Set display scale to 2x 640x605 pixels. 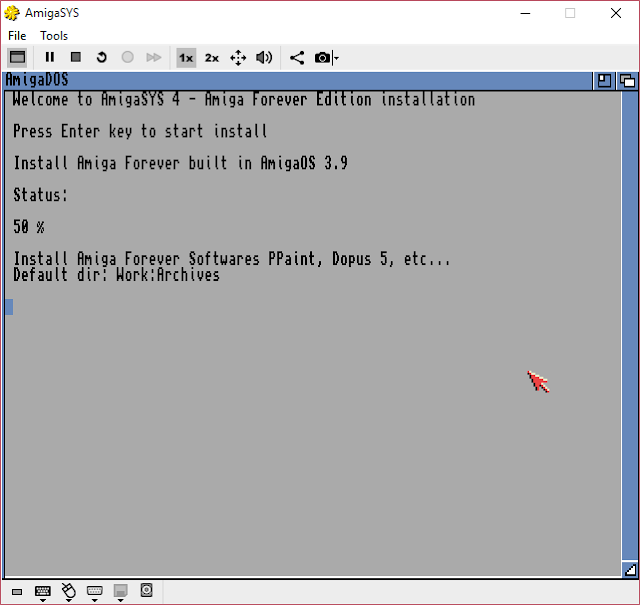tap(212, 58)
